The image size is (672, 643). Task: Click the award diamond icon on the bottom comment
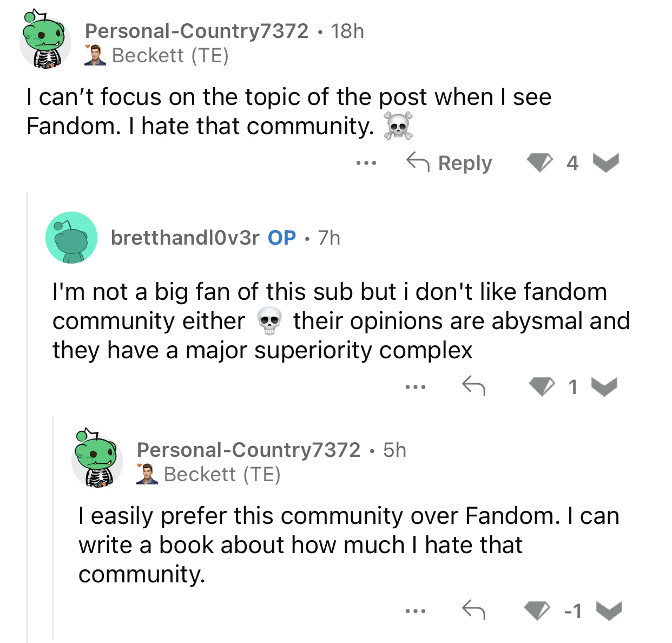[537, 609]
